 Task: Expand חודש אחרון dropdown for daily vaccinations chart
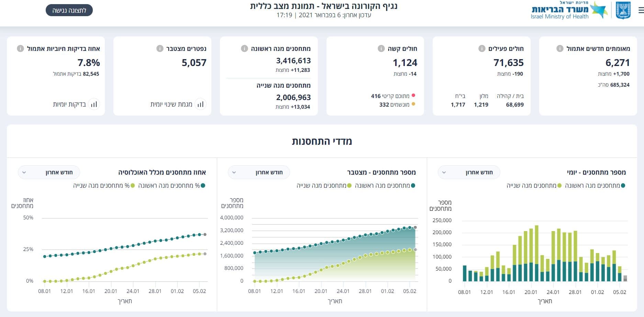pos(469,172)
